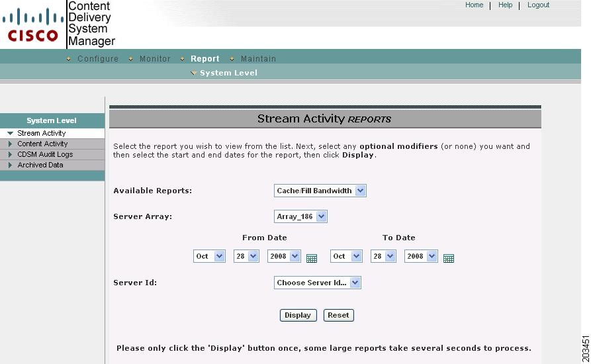Open the To Date calendar picker icon
This screenshot has width=591, height=364.
pyautogui.click(x=449, y=258)
